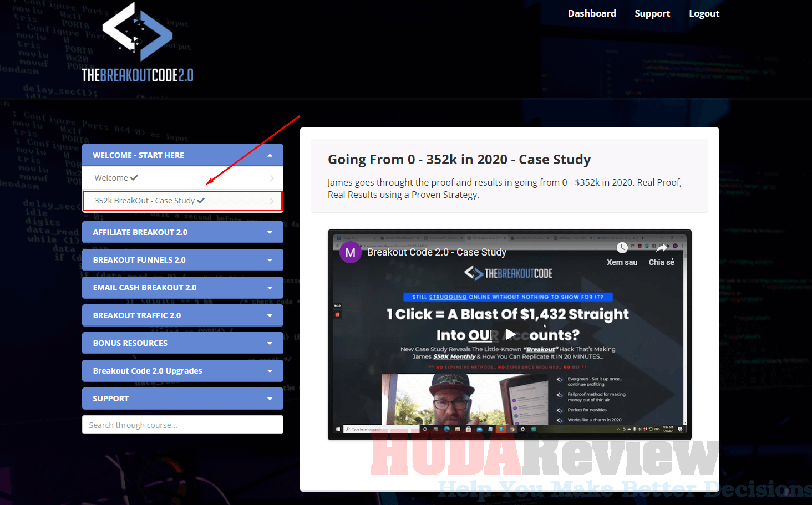Open the video title Breakout Code 2.0 - Case Study

click(x=437, y=252)
